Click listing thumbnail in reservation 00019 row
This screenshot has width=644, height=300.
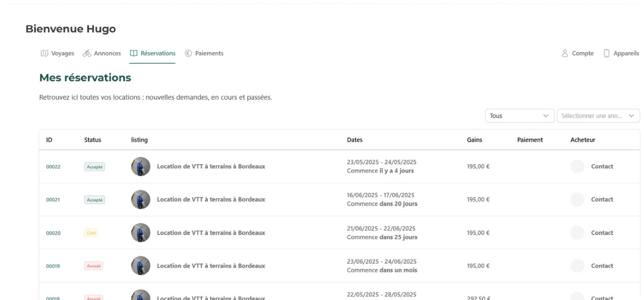[140, 266]
